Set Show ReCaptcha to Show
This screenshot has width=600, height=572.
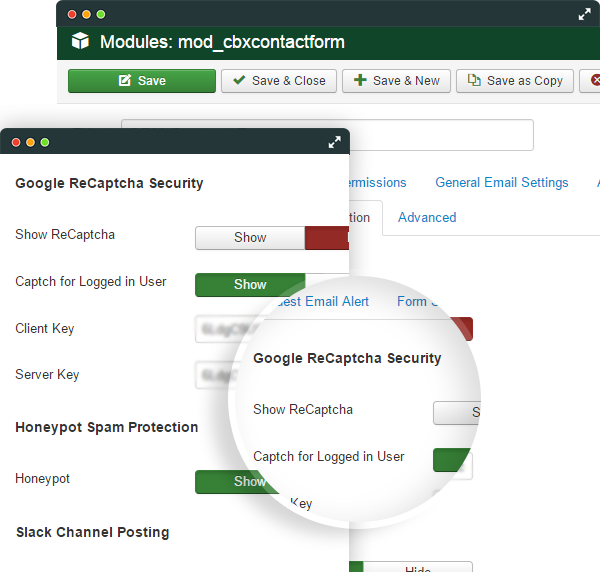(250, 238)
